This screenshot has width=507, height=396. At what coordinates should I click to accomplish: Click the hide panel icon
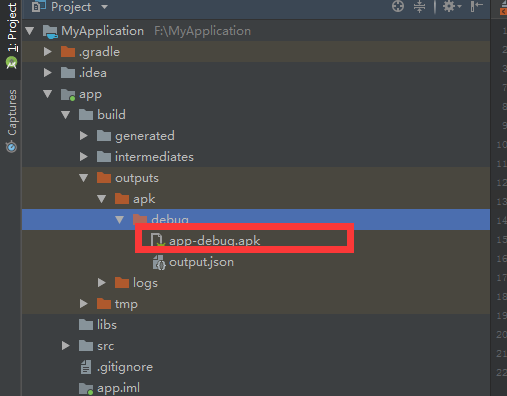tap(477, 6)
